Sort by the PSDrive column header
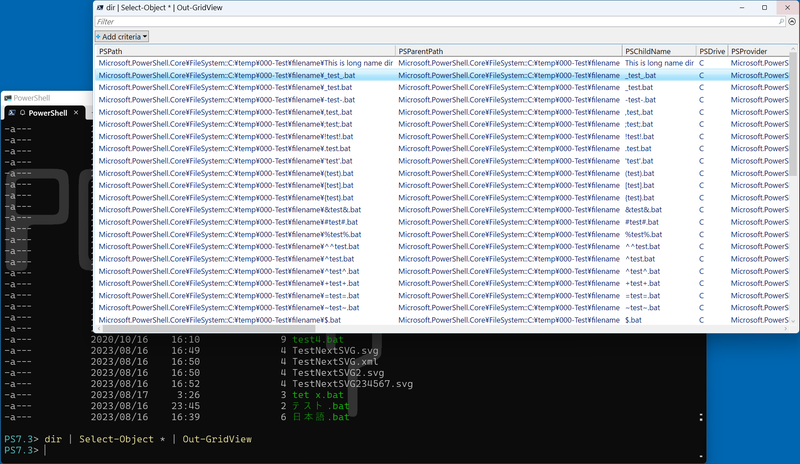Viewport: 800px width, 464px height. tap(710, 50)
